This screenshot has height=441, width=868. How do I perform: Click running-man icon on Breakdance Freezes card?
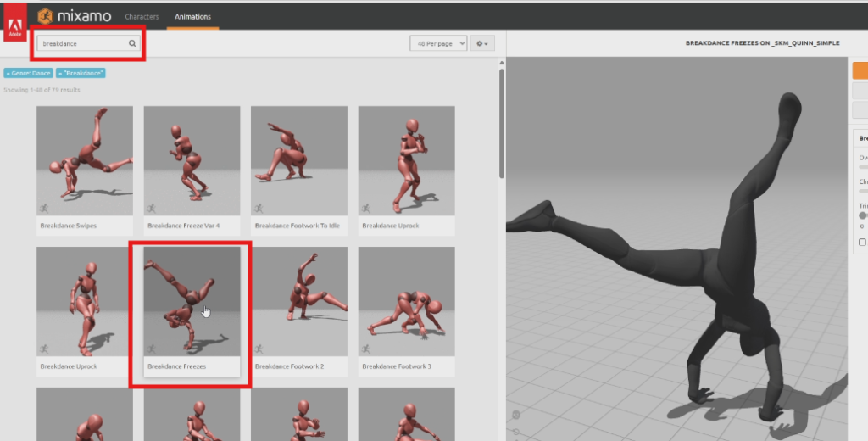pos(151,349)
